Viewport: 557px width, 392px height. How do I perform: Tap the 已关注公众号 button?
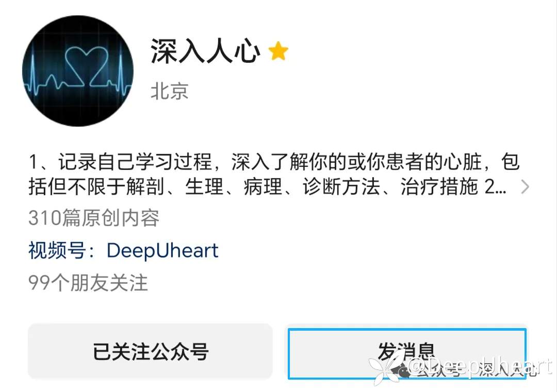coord(150,351)
